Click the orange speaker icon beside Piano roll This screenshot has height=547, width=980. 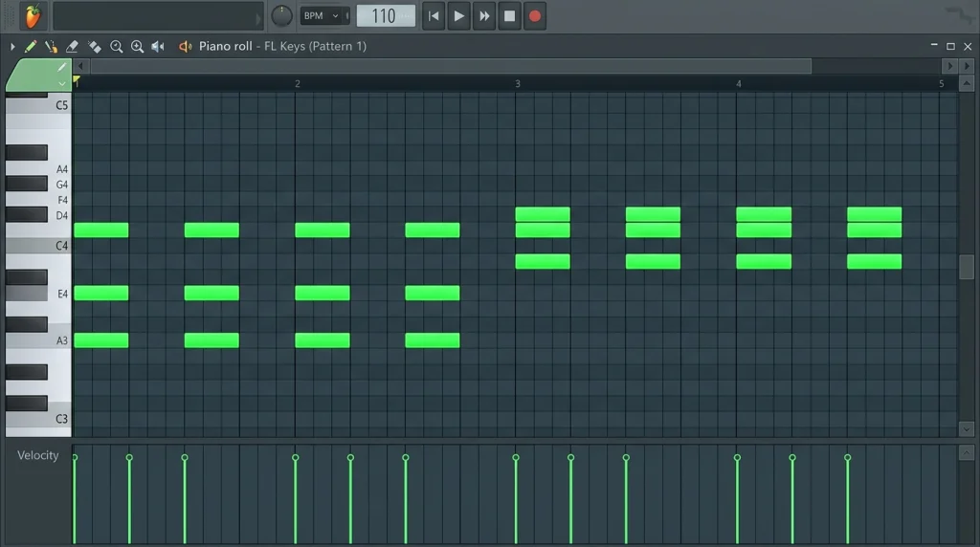185,46
